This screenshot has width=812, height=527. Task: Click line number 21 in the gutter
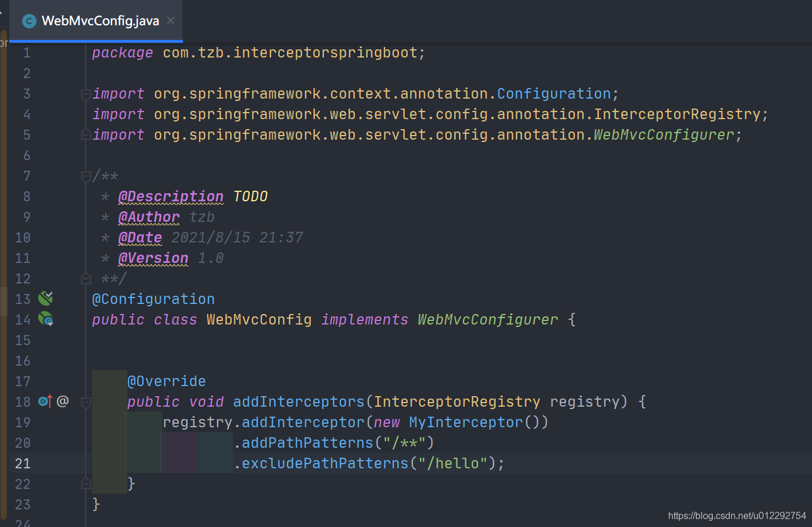tap(23, 464)
